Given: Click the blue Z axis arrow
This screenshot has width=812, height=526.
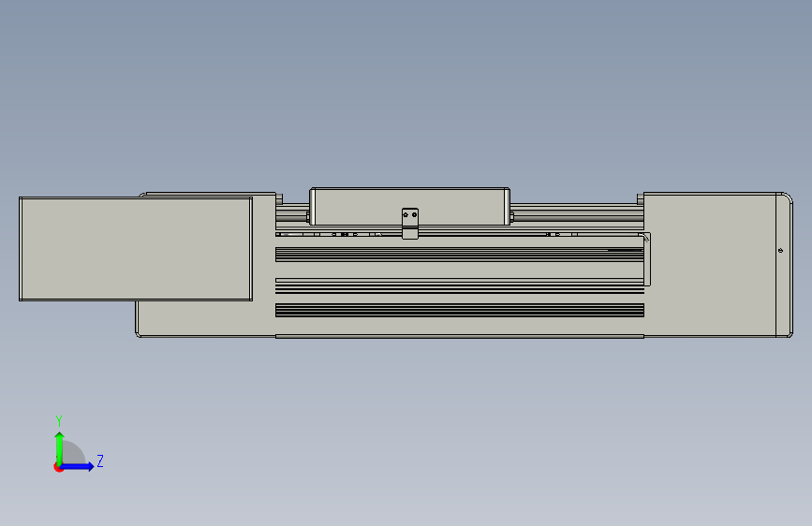Looking at the screenshot, I should click(x=78, y=466).
